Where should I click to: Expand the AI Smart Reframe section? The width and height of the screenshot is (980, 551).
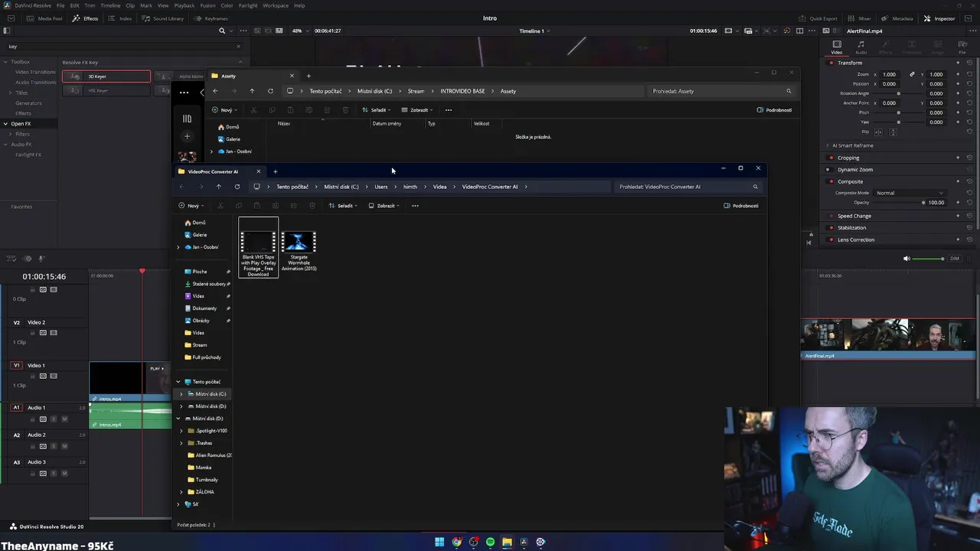coord(828,145)
